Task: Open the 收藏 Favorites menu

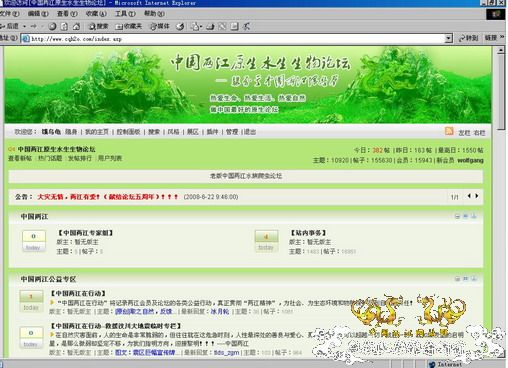Action: click(x=96, y=14)
